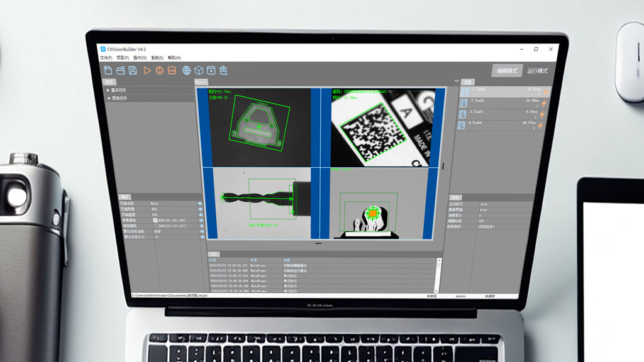Viewport: 644px width, 362px height.
Task: Trigger 4.Task4 with its lightning bolt
Action: pos(540,126)
